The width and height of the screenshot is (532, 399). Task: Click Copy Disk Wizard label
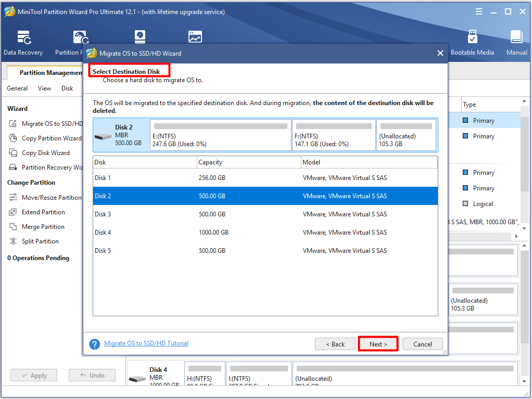pos(46,153)
